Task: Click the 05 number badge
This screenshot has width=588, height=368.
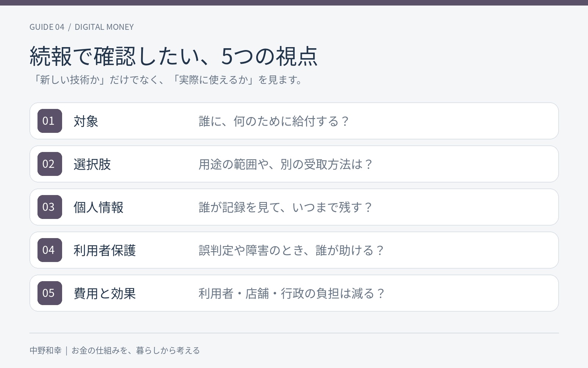Action: pos(50,293)
